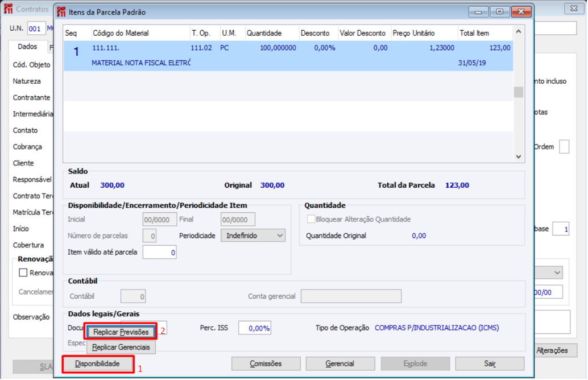Click the Itens da Parcela Padrão window icon
The width and height of the screenshot is (588, 380).
pyautogui.click(x=61, y=12)
